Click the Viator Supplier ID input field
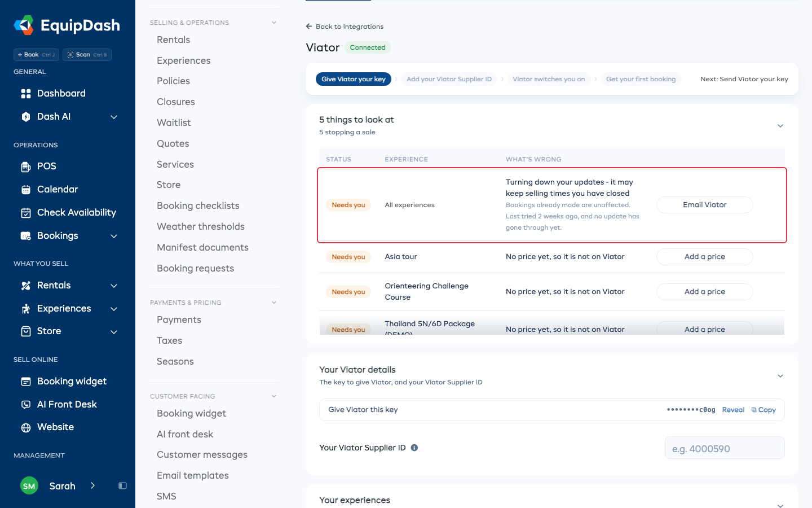This screenshot has width=812, height=508. [725, 448]
